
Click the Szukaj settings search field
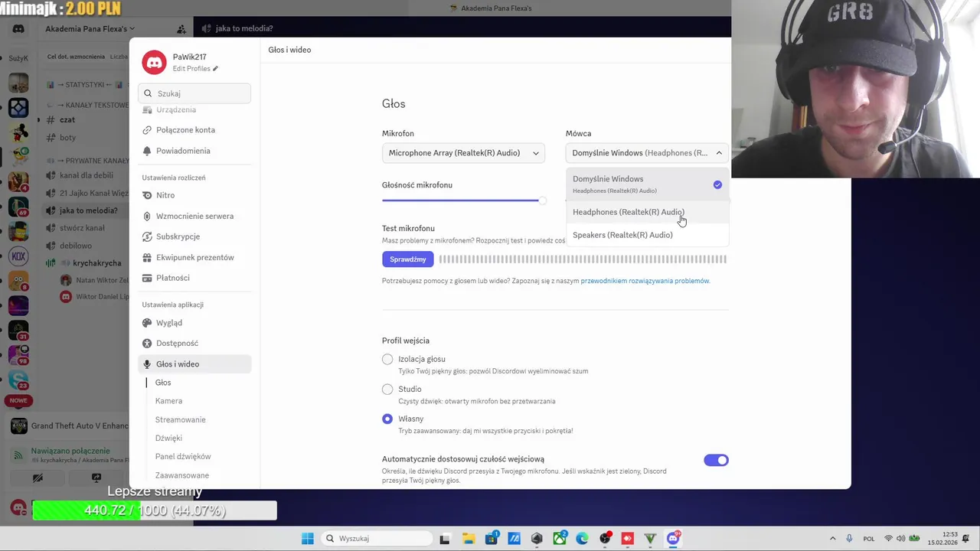point(194,93)
